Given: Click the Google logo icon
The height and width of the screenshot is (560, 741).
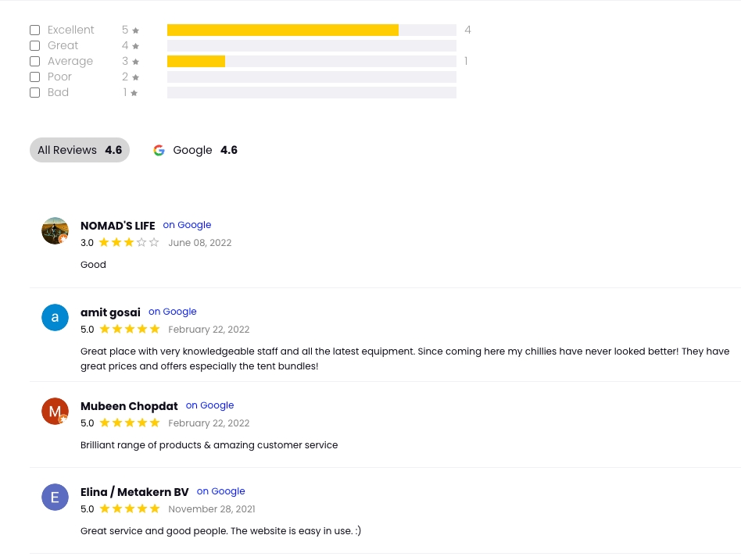Looking at the screenshot, I should 159,150.
